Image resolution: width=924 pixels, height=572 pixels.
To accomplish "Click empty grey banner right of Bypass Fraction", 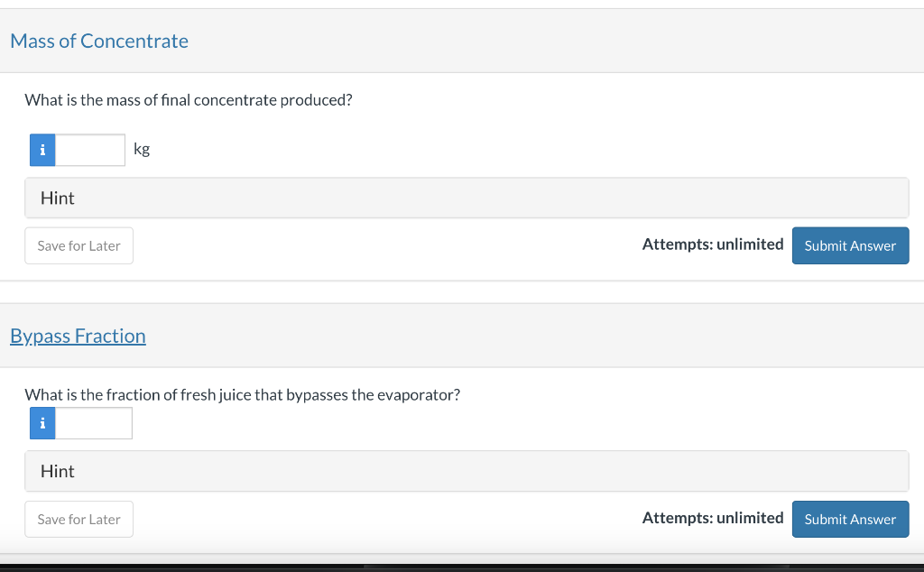I will pyautogui.click(x=541, y=336).
